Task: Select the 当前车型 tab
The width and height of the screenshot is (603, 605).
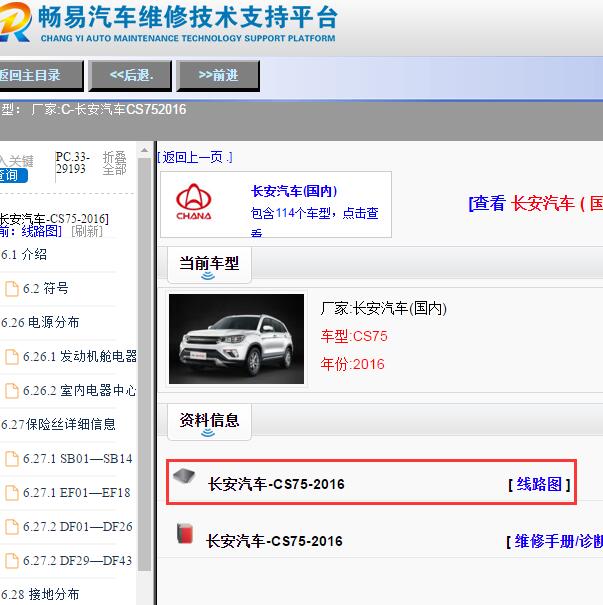Action: point(209,265)
